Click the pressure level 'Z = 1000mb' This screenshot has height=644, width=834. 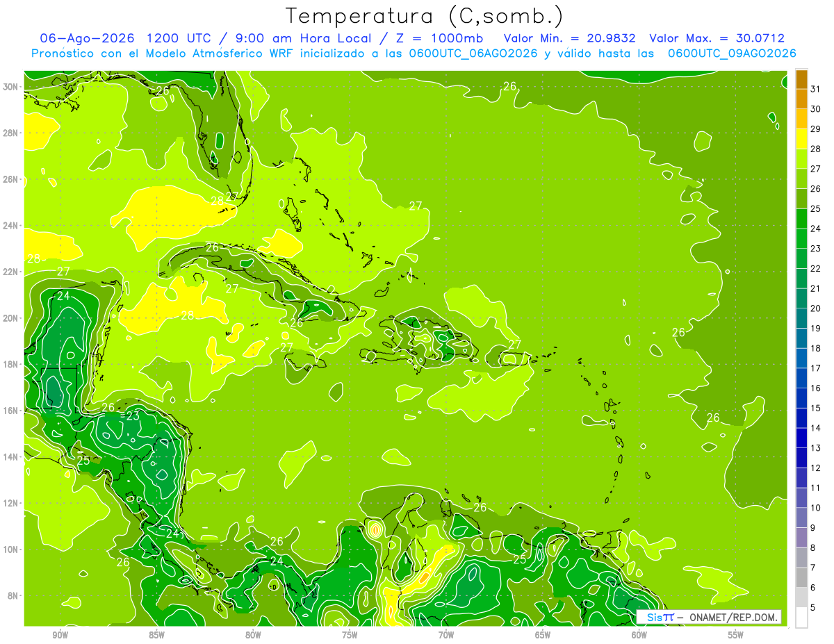point(439,38)
